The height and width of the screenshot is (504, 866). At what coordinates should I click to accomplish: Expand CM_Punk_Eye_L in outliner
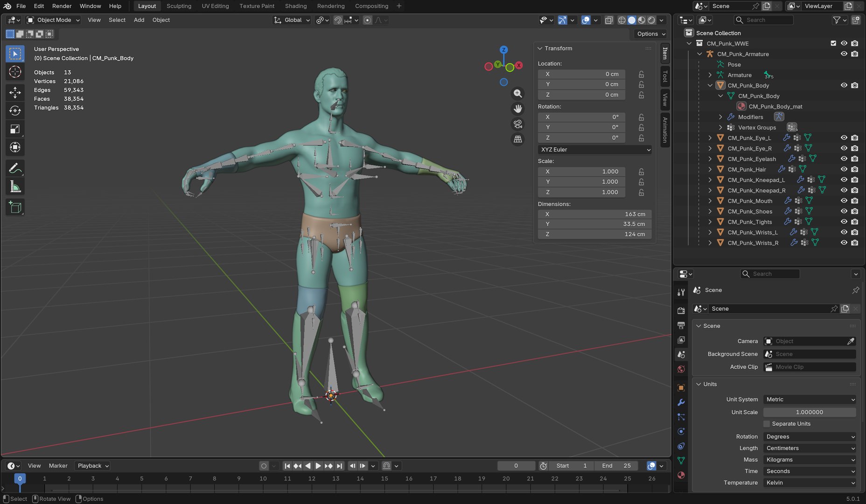(x=710, y=138)
